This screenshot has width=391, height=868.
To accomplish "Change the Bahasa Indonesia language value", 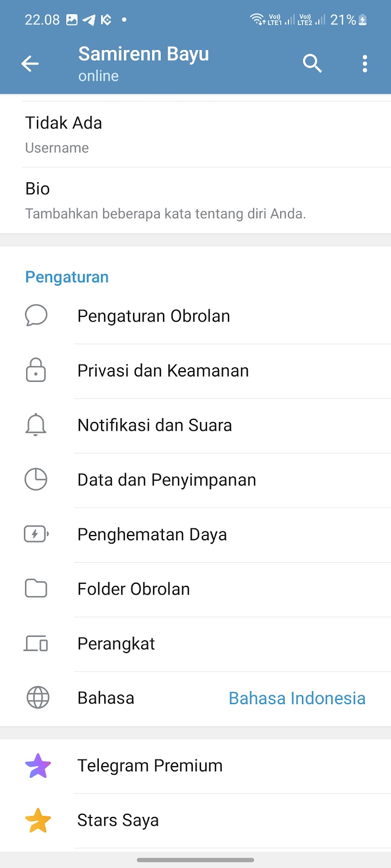I will coord(297,698).
